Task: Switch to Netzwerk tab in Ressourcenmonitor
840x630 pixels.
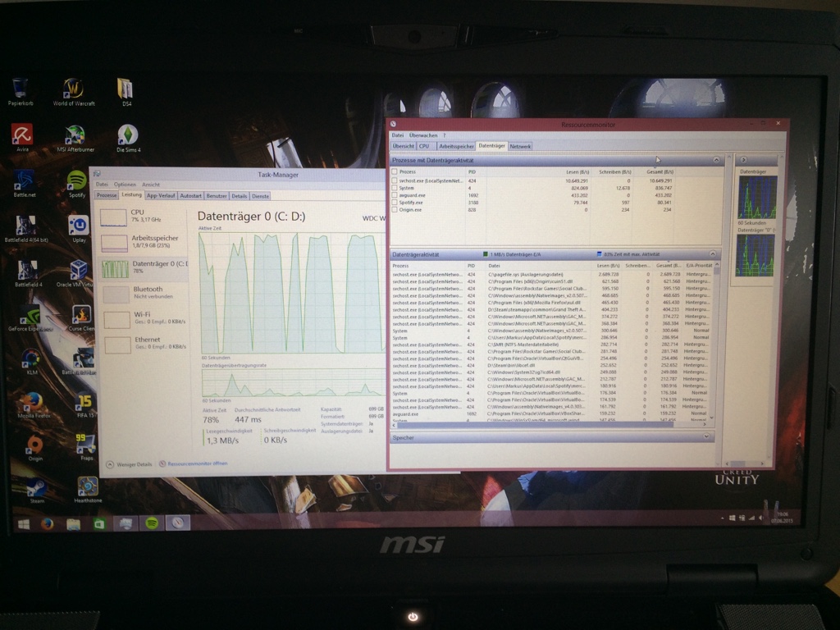Action: click(519, 146)
